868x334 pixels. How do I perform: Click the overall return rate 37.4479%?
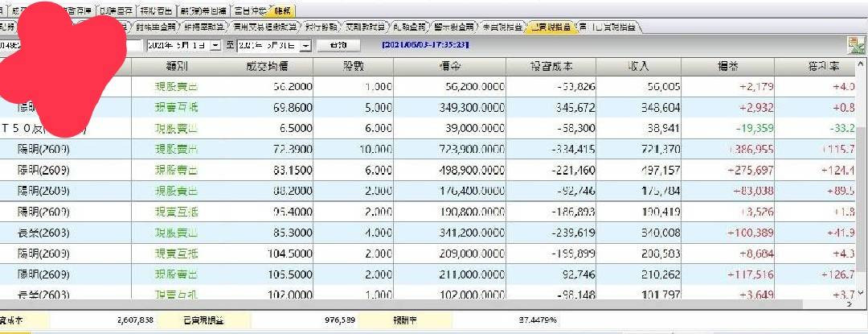pyautogui.click(x=538, y=320)
